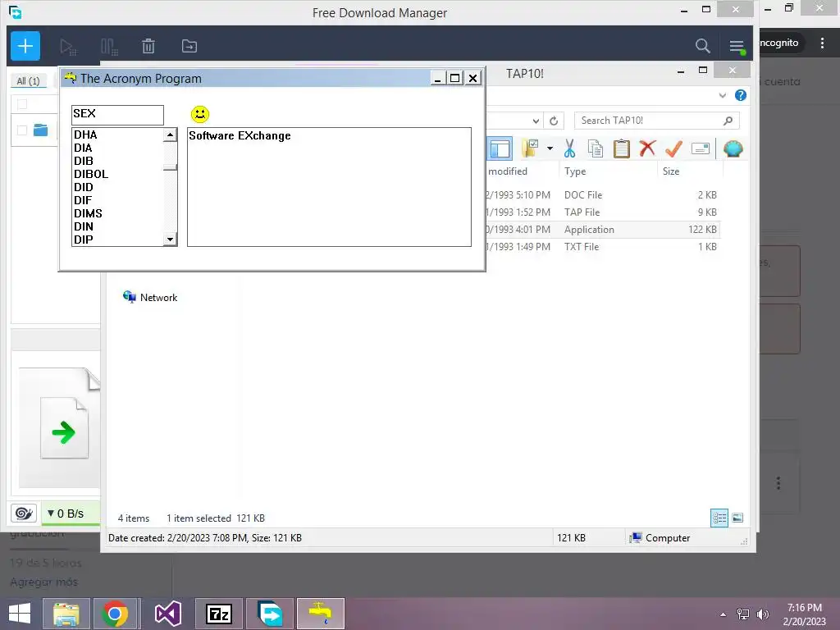Click the SEX acronym input field

coord(117,115)
